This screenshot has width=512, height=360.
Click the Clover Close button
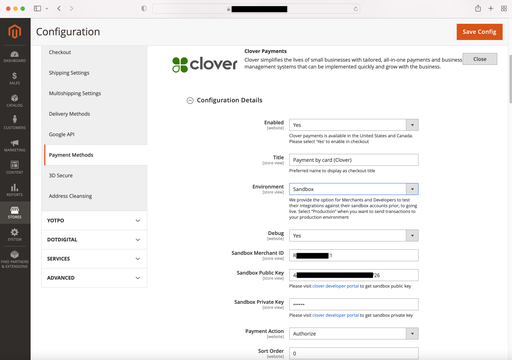480,59
